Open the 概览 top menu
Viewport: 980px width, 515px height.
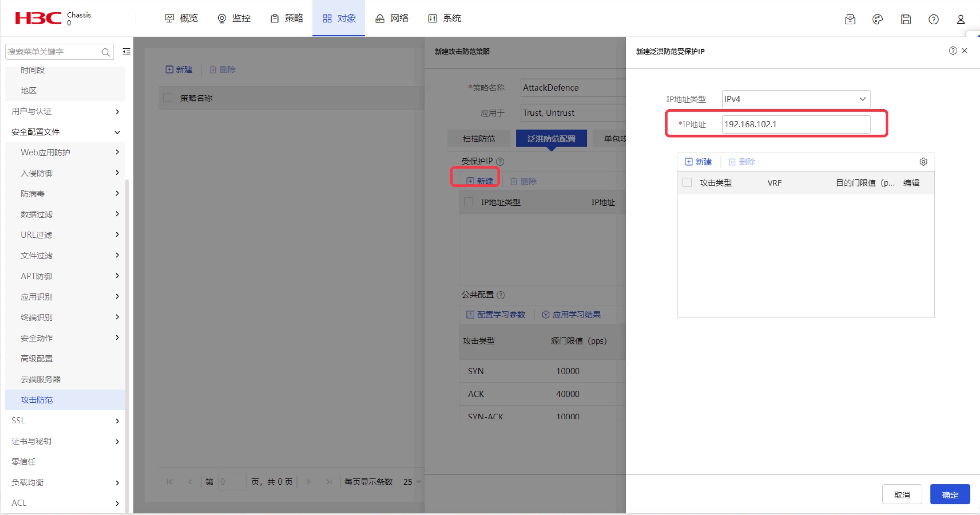181,18
